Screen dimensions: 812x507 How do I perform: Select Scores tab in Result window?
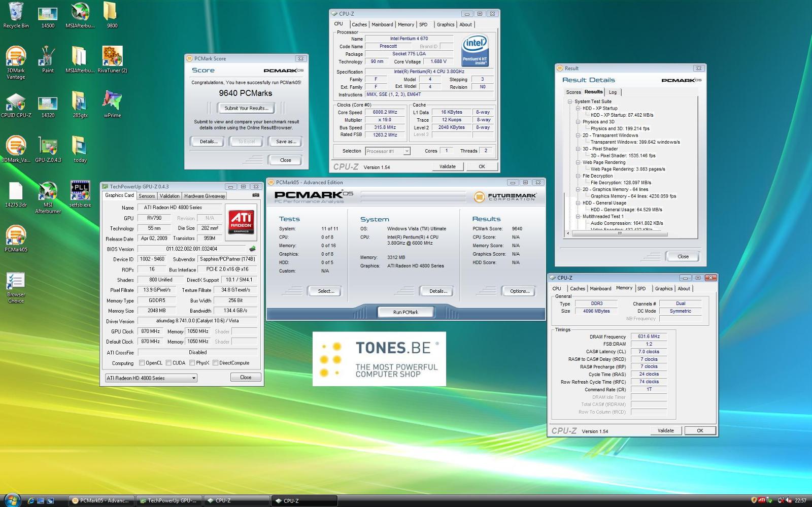coord(573,92)
